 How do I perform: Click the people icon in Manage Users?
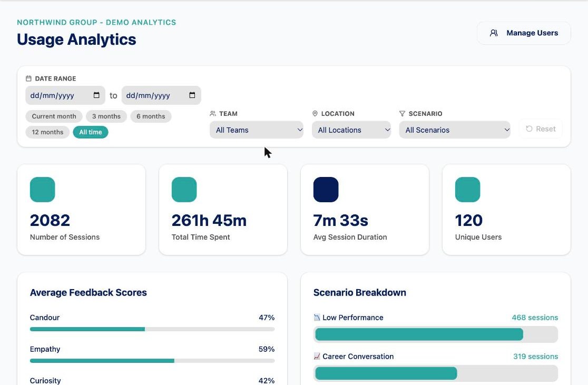(x=494, y=33)
